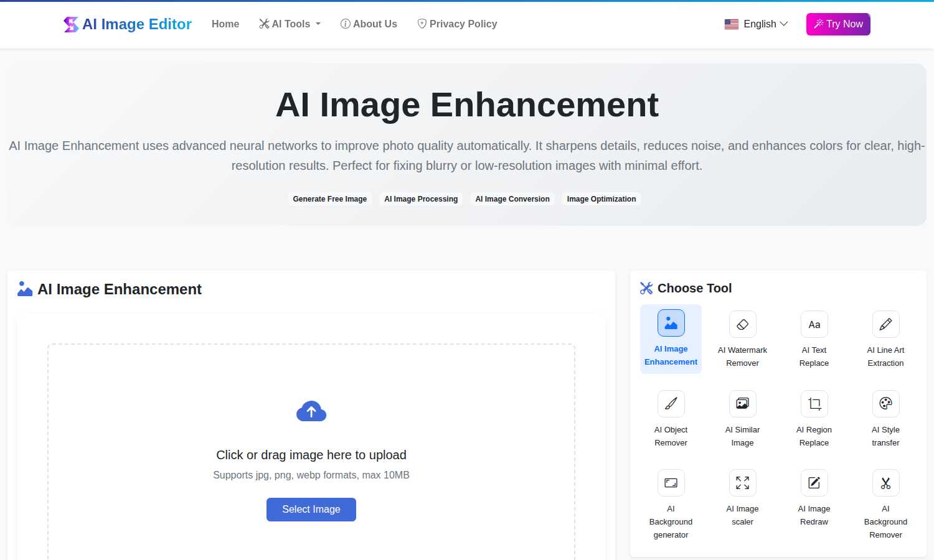Select the AI Style transfer palette icon
This screenshot has width=934, height=560.
885,404
